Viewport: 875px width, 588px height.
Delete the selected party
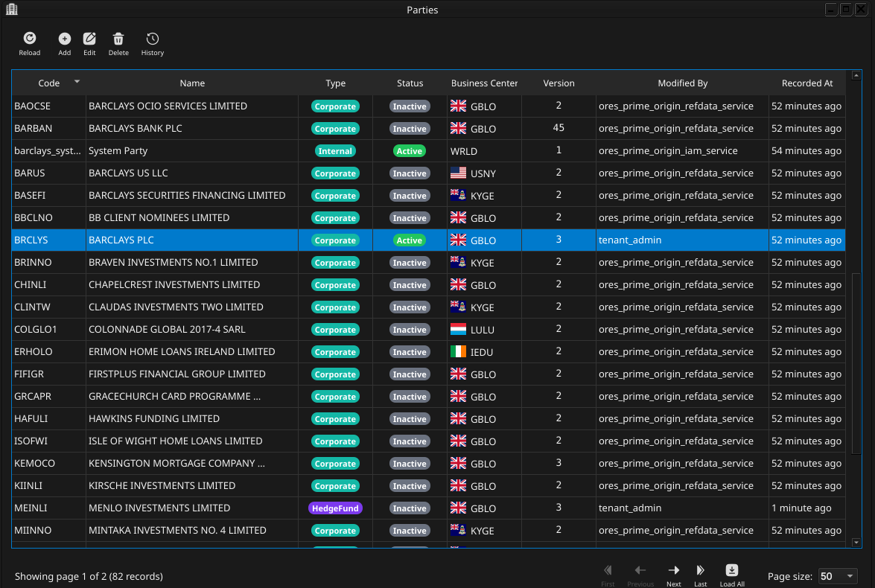tap(118, 44)
